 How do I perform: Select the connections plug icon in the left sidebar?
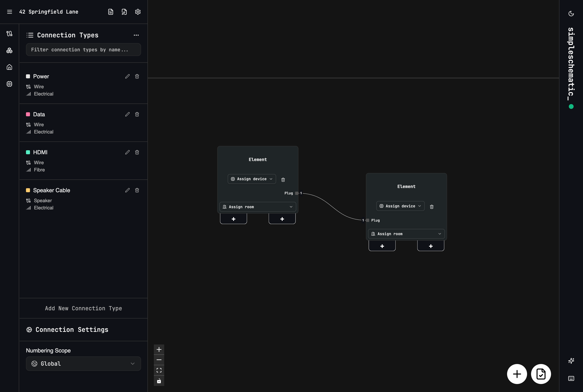pyautogui.click(x=9, y=34)
